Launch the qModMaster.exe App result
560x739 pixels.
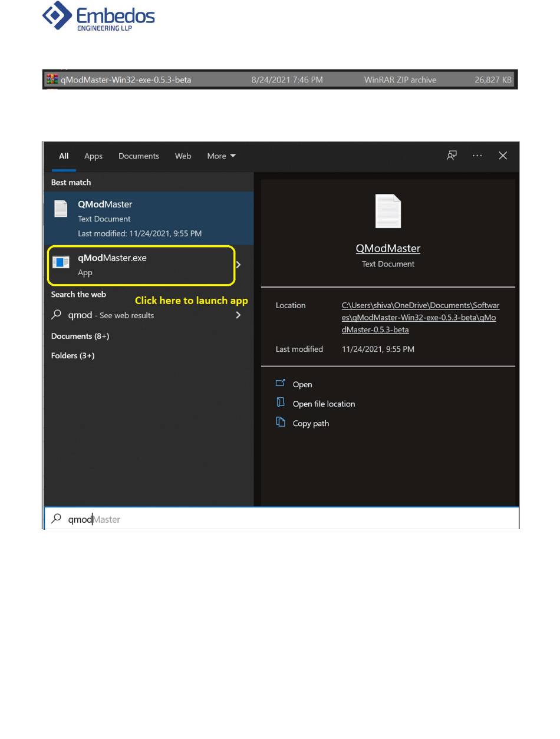point(141,265)
